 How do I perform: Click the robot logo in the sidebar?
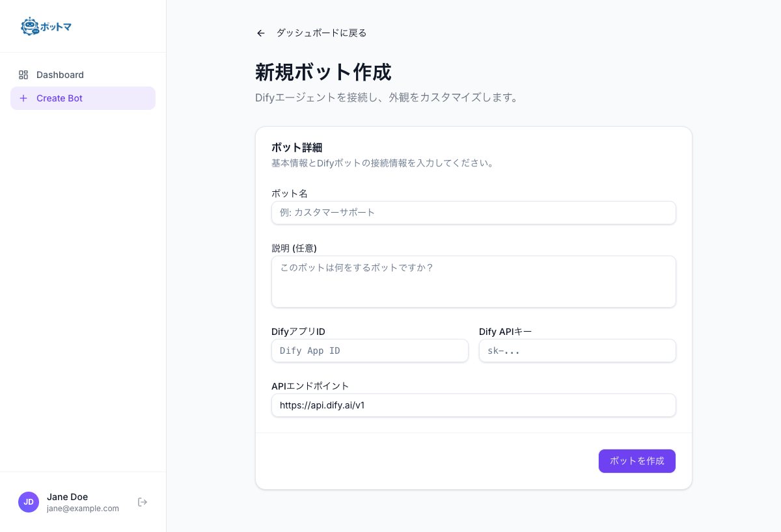[29, 26]
